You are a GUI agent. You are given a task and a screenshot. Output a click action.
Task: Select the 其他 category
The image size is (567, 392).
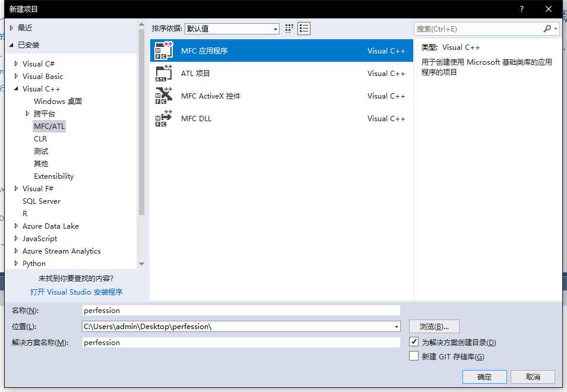[41, 163]
